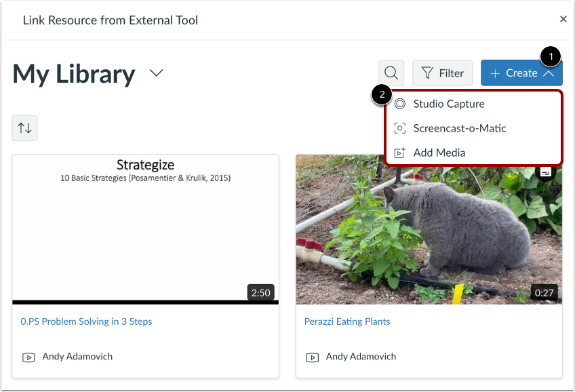This screenshot has height=392, width=575.
Task: Click the Studio Capture record icon
Action: tap(401, 104)
